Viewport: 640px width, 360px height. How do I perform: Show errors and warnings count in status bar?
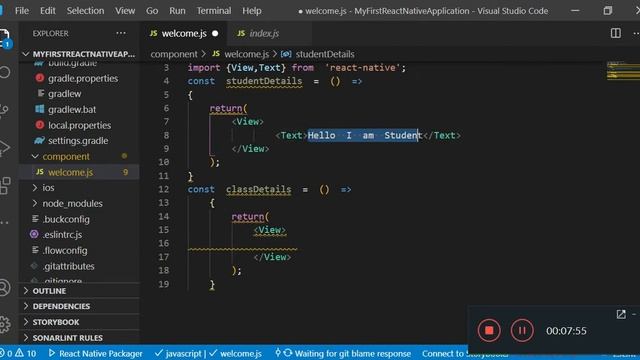(19, 353)
